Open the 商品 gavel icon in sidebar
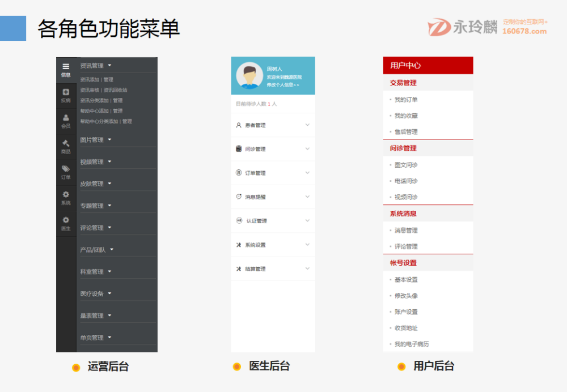The height and width of the screenshot is (392, 567). tap(66, 142)
